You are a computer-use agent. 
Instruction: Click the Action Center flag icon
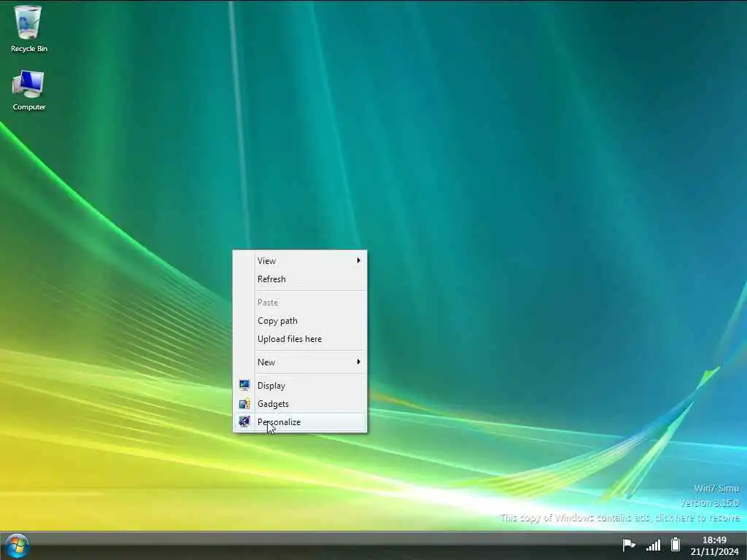coord(629,544)
